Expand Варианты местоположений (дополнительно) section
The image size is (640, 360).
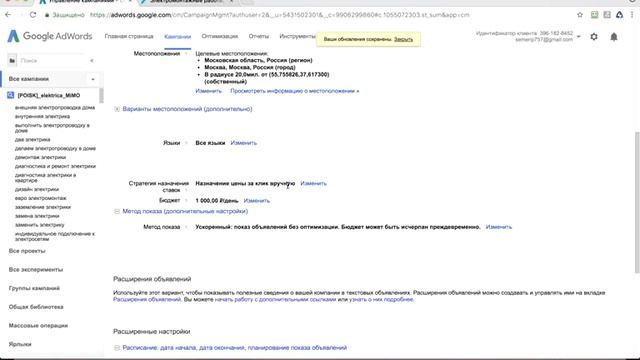(x=117, y=109)
